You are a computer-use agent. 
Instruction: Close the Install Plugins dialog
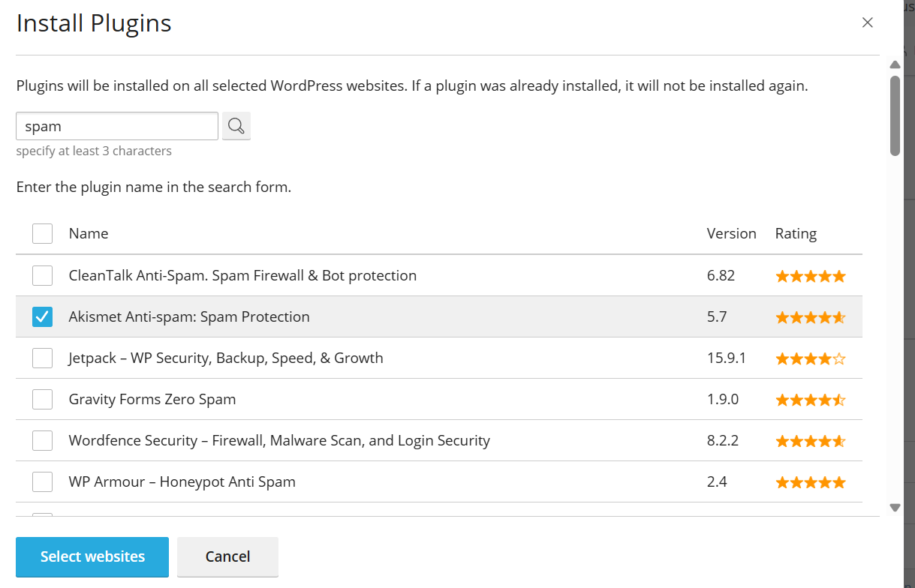pyautogui.click(x=868, y=22)
